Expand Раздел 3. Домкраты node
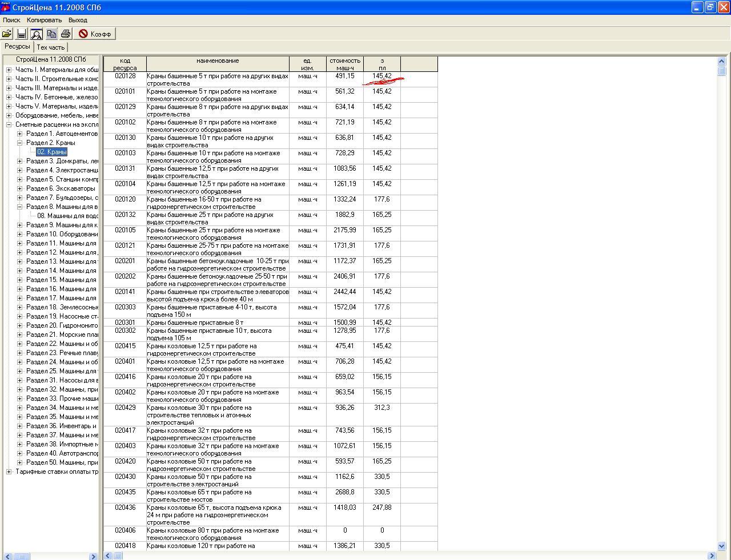The width and height of the screenshot is (731, 560). tap(19, 161)
